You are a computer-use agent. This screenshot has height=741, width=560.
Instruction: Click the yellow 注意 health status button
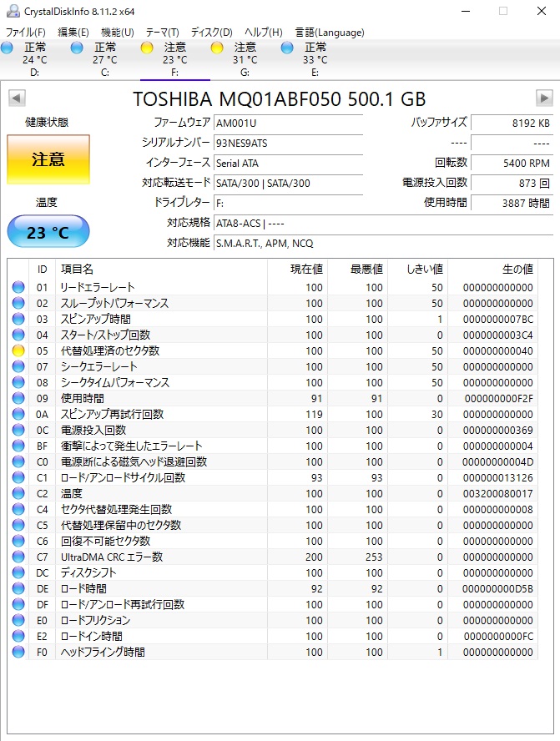[x=48, y=159]
